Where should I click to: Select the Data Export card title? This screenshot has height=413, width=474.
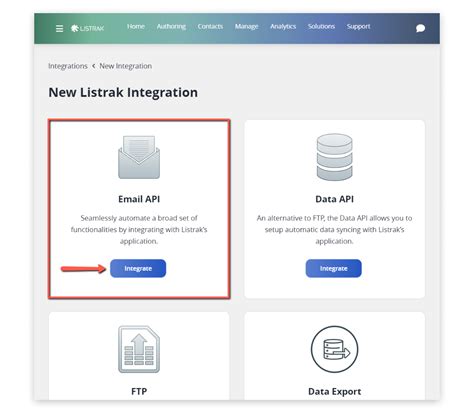334,391
